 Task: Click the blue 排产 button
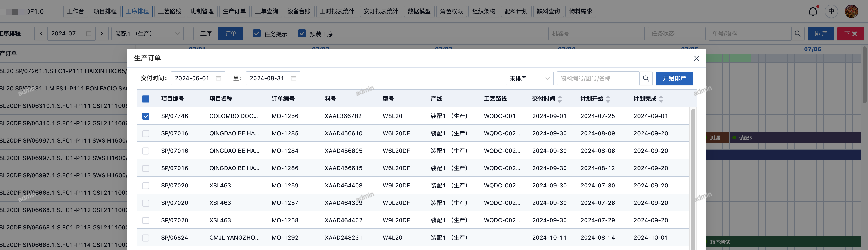coord(821,33)
